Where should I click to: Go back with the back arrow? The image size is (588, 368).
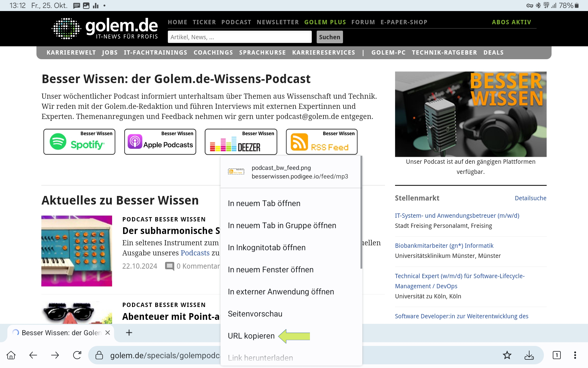point(33,355)
